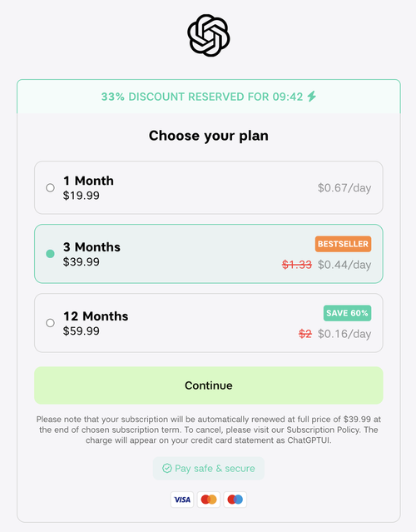The height and width of the screenshot is (532, 416).
Task: Select the 1 Month radio button
Action: click(x=50, y=187)
